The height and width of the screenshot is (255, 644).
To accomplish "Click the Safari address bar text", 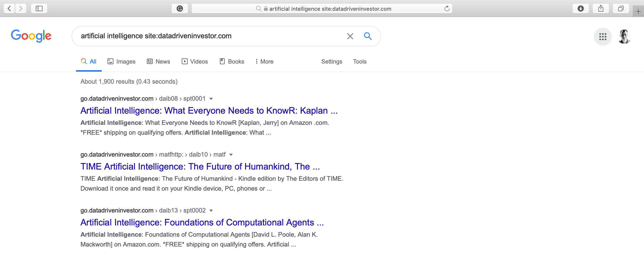I will coord(330,9).
